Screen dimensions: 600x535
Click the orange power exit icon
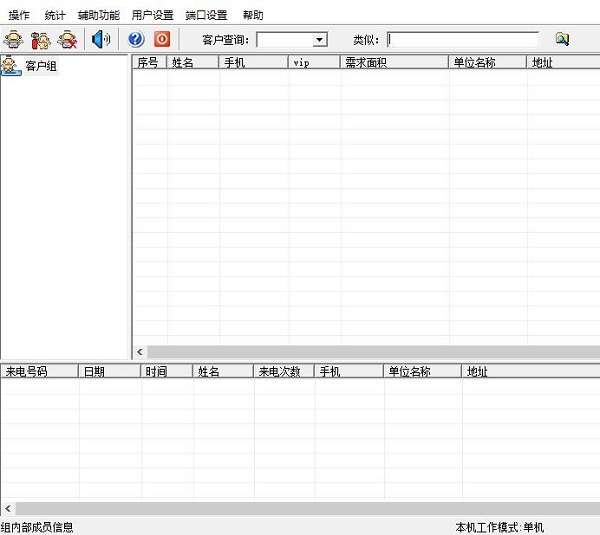(x=162, y=39)
